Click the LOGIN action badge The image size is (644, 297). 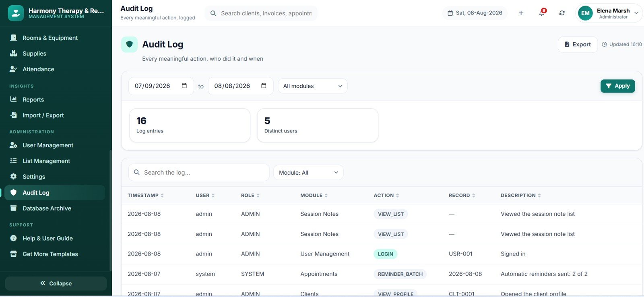[386, 254]
